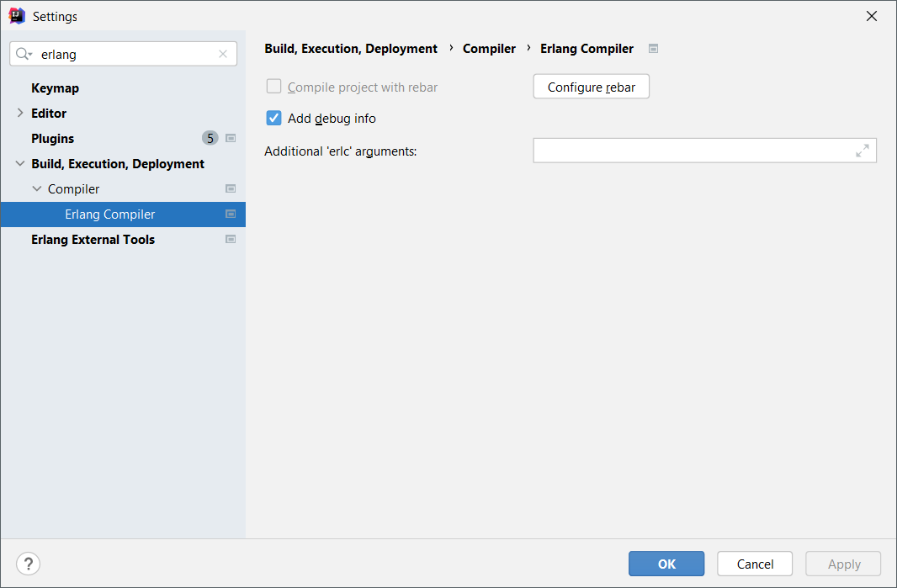Click the Plugins update count badge

(210, 138)
